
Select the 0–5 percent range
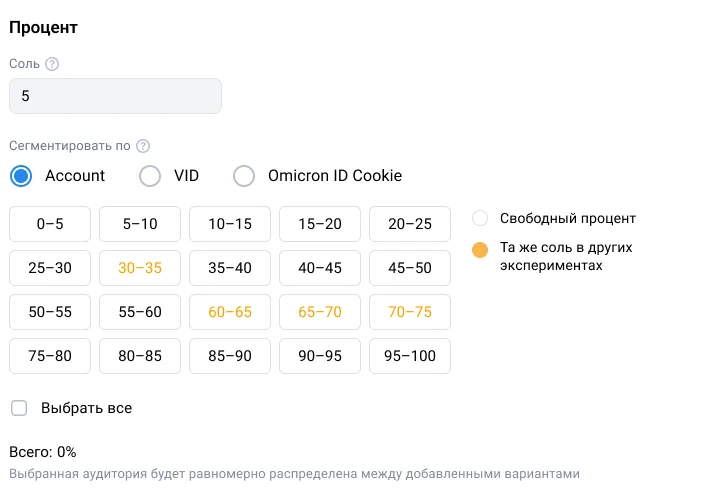(x=50, y=224)
